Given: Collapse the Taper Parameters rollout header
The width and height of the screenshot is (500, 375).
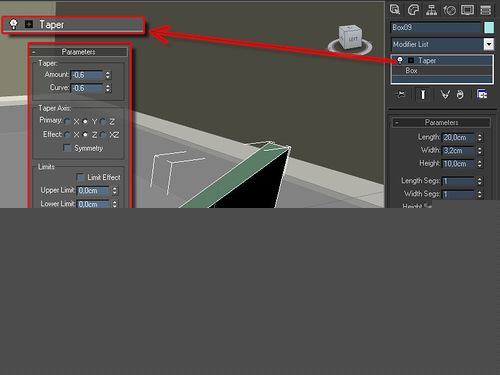Looking at the screenshot, I should (x=79, y=52).
